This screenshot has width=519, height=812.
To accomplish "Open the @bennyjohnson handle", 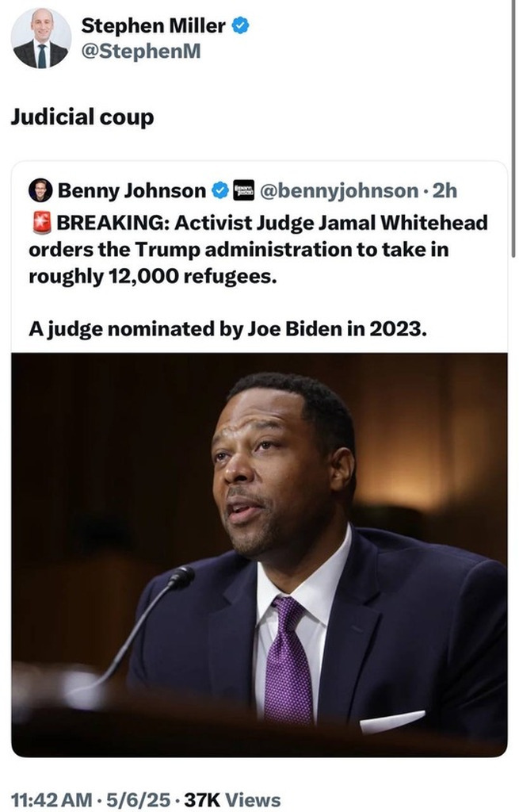I will [x=338, y=190].
